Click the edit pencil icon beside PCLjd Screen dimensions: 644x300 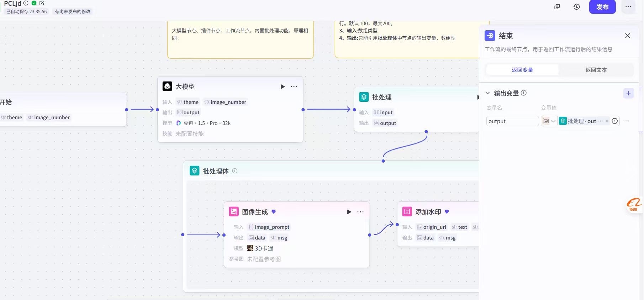point(42,3)
